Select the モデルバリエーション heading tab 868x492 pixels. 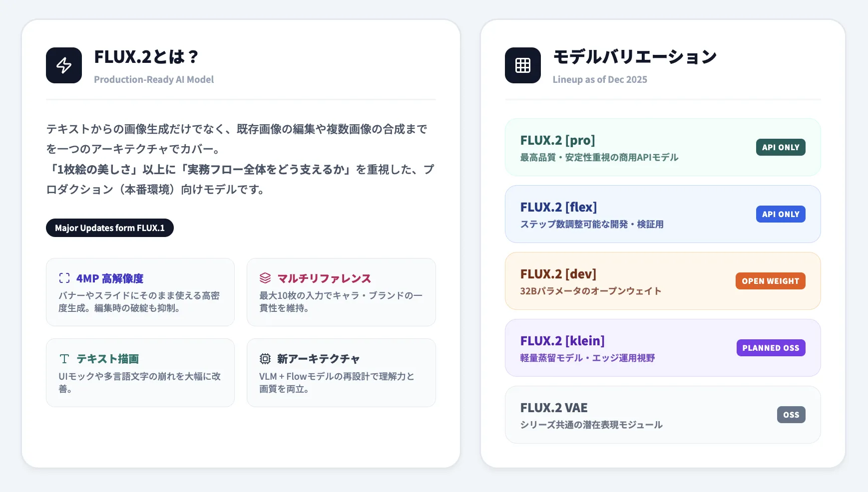tap(634, 57)
